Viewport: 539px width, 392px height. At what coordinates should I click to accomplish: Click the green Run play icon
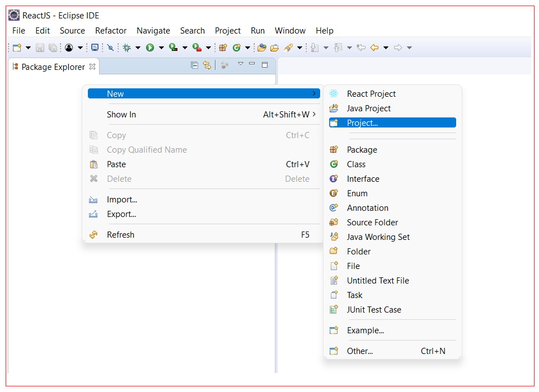click(150, 48)
